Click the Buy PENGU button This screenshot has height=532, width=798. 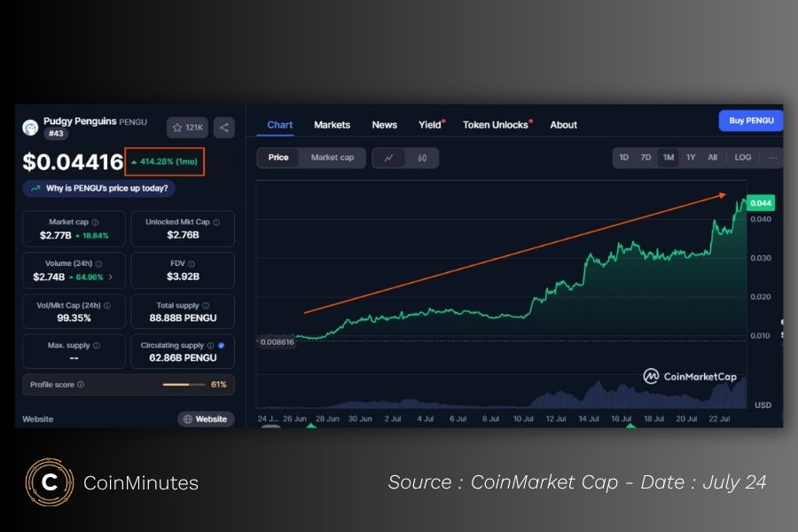(751, 121)
